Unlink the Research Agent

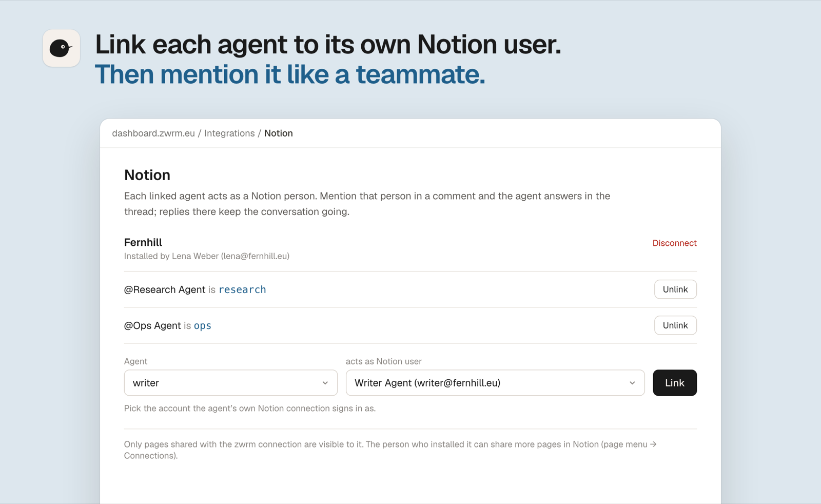pos(675,289)
